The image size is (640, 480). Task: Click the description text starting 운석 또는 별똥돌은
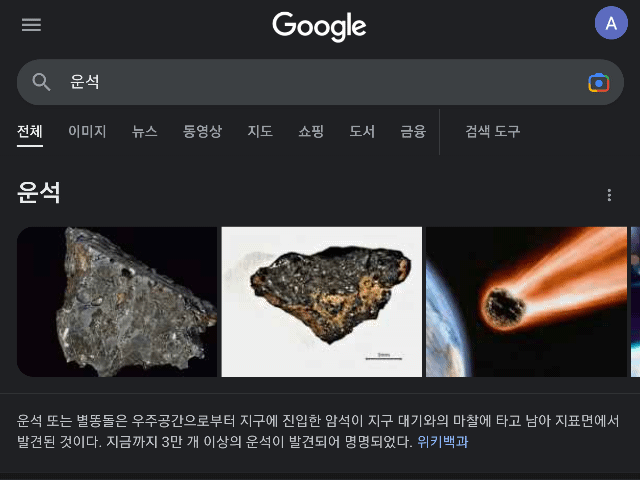click(318, 431)
